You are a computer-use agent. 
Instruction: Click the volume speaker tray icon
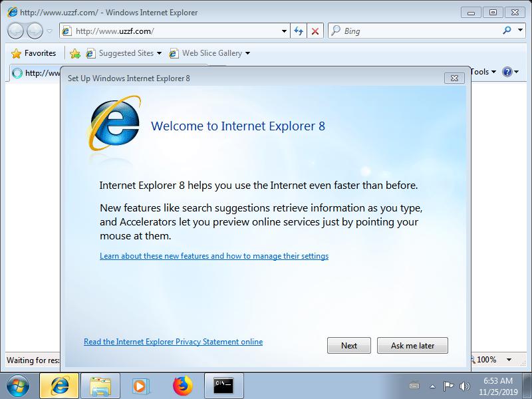coord(464,386)
